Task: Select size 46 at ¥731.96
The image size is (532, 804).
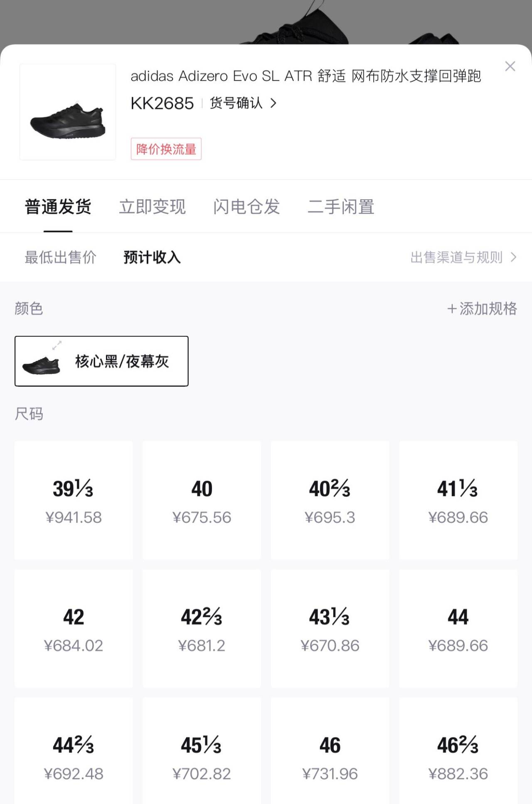Action: 330,757
